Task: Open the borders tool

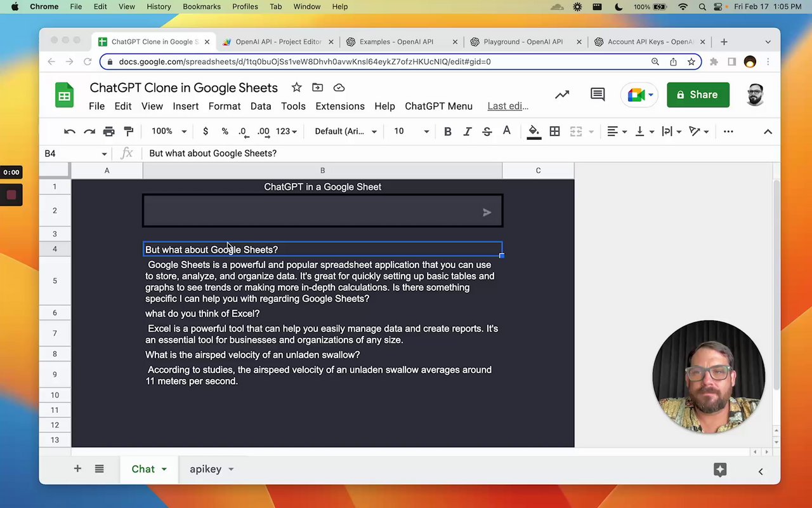Action: (554, 131)
